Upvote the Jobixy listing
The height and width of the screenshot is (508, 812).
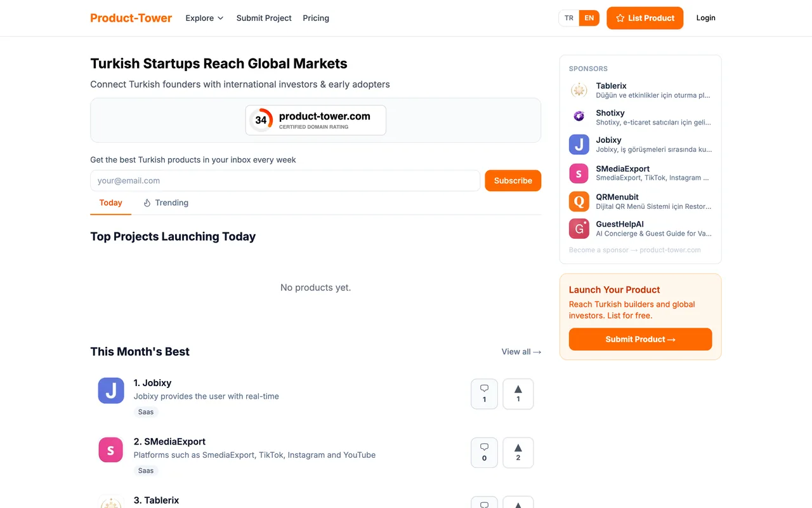tap(518, 394)
